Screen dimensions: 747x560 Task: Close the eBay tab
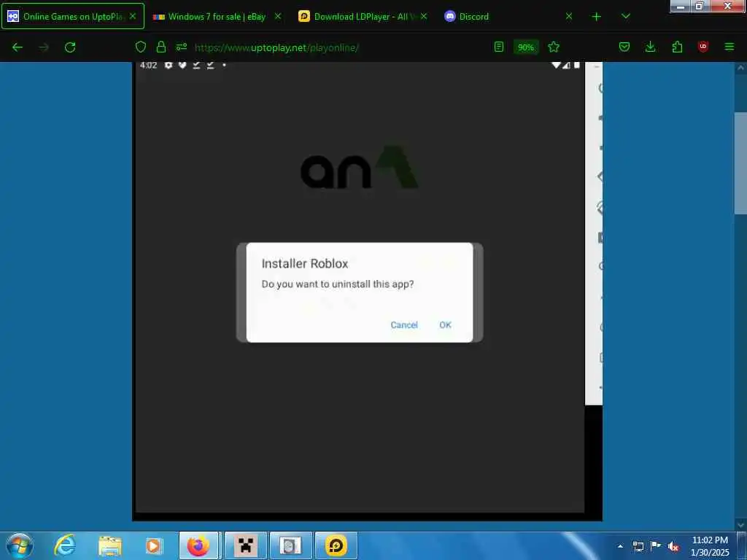[278, 16]
